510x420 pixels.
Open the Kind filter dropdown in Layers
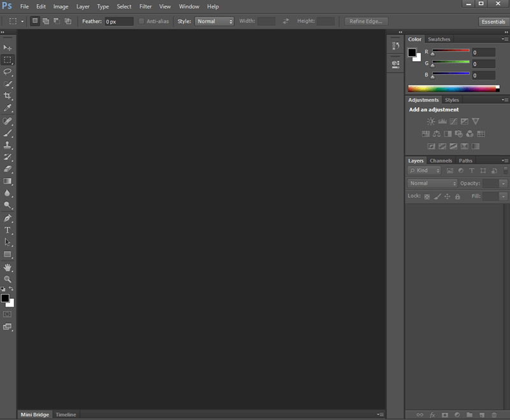[424, 170]
